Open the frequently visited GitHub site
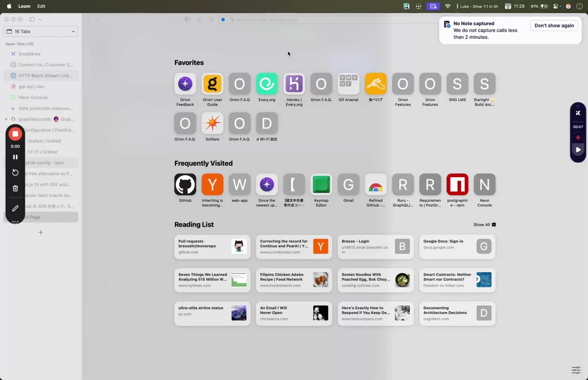The height and width of the screenshot is (380, 588). click(185, 188)
